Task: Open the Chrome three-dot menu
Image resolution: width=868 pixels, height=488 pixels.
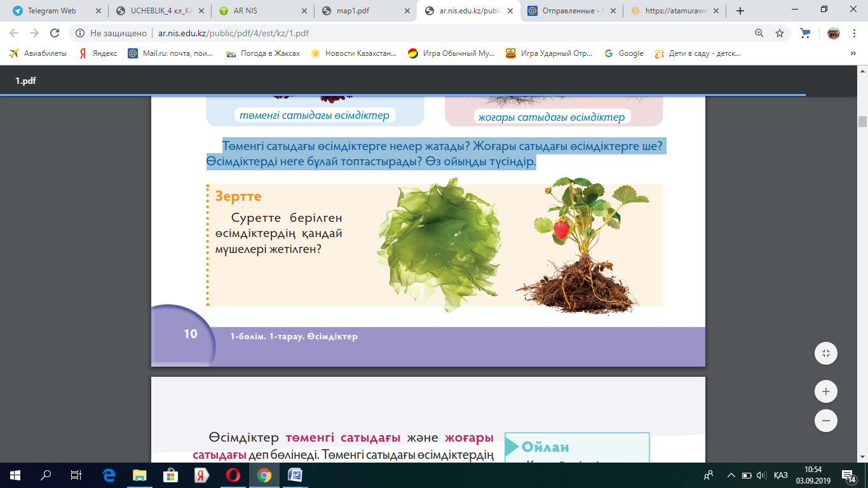Action: point(853,33)
